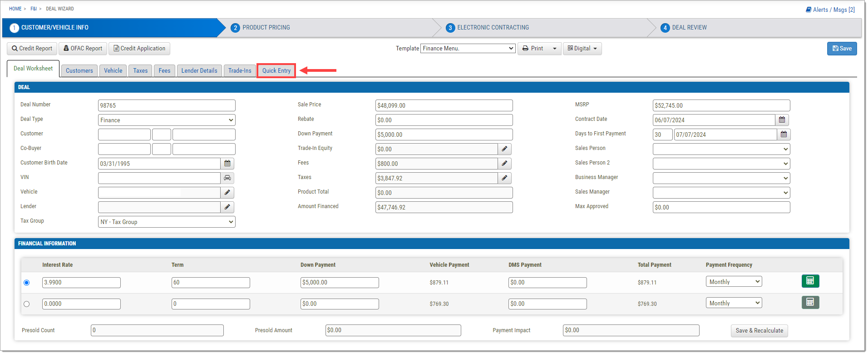Click Save & Recalculate
The height and width of the screenshot is (354, 868).
pos(759,331)
